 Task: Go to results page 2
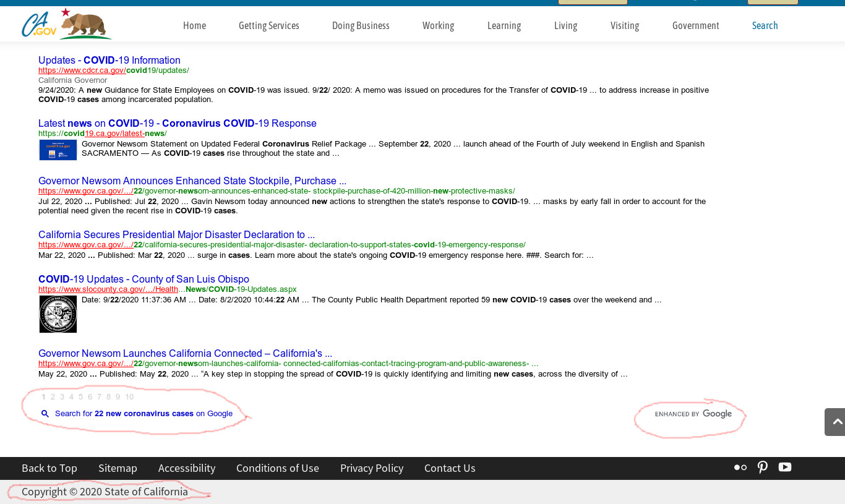pos(53,397)
